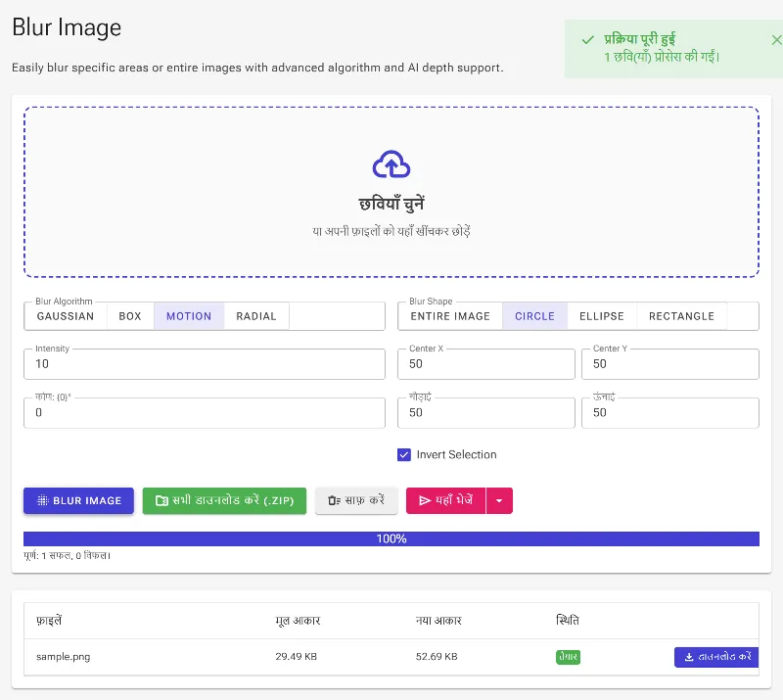Click the 29.49 KB original size value

click(x=297, y=657)
